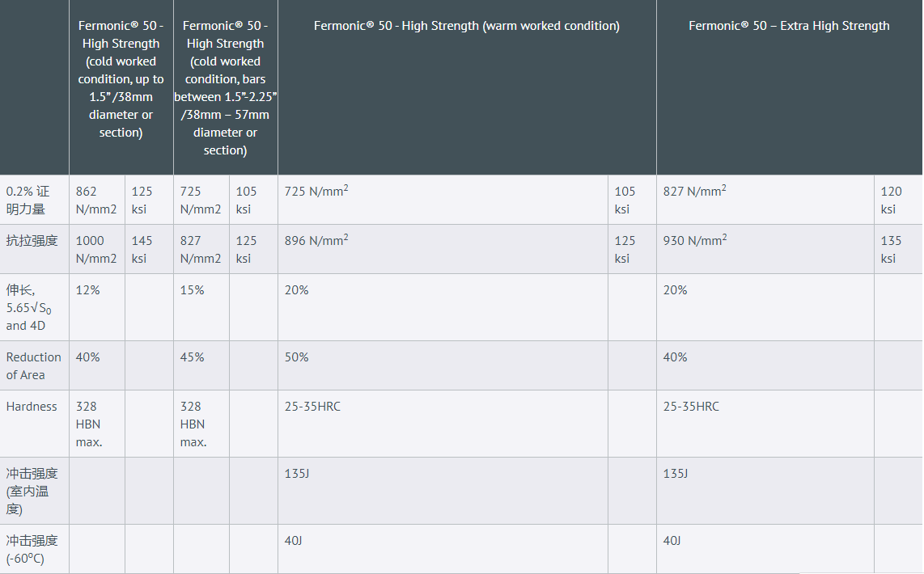Click the first 328 HBN max. cell
Viewport: 924px width, 574px height.
[89, 424]
